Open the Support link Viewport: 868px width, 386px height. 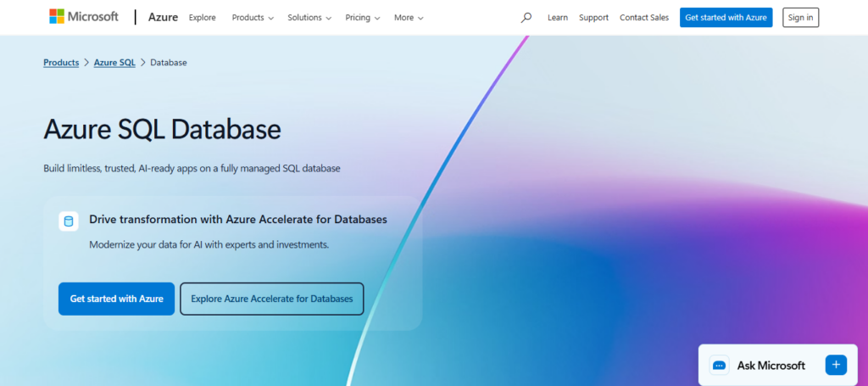[x=593, y=18]
